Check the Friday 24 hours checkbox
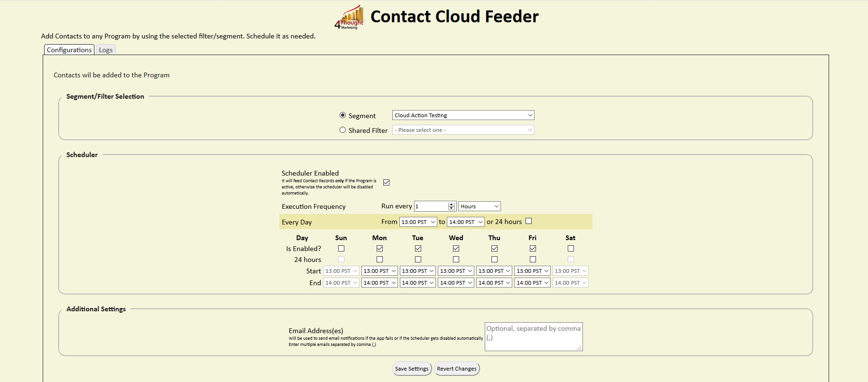The width and height of the screenshot is (868, 382). (533, 260)
